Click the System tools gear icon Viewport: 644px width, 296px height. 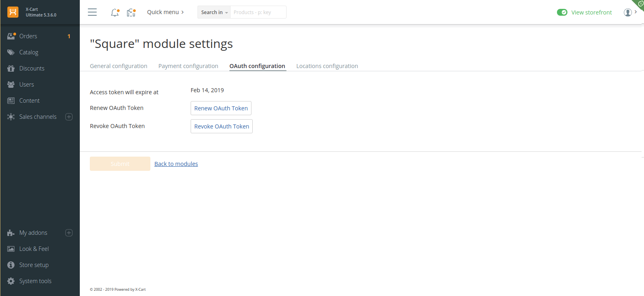pyautogui.click(x=11, y=281)
